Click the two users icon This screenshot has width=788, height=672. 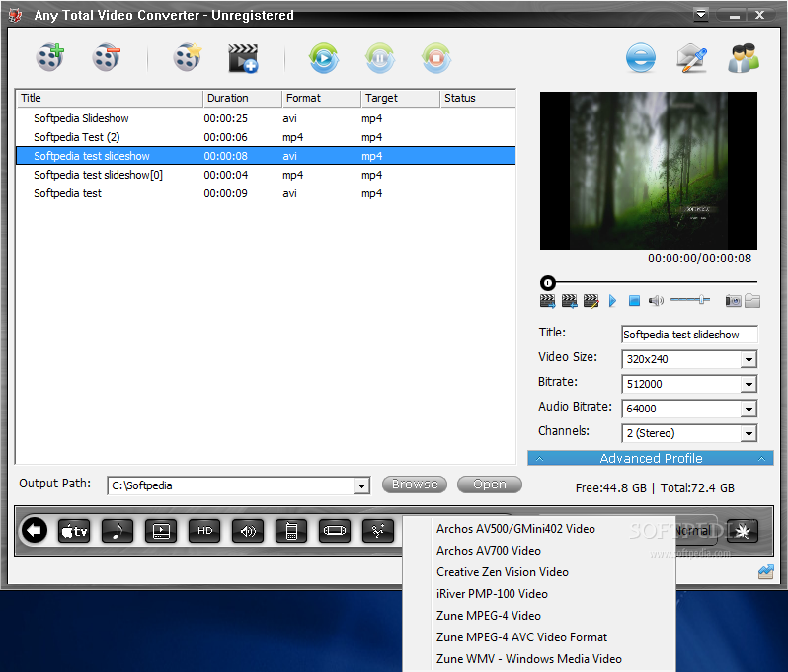pos(744,58)
